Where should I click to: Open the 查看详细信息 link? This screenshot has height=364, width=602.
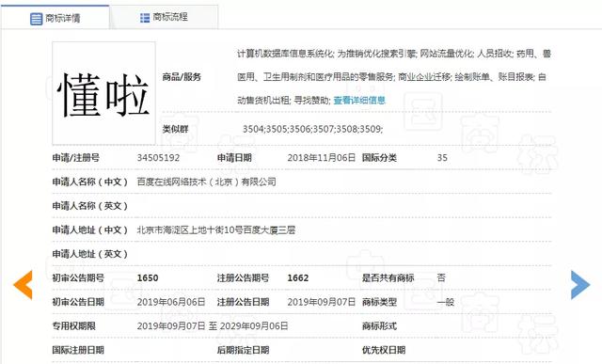(359, 101)
